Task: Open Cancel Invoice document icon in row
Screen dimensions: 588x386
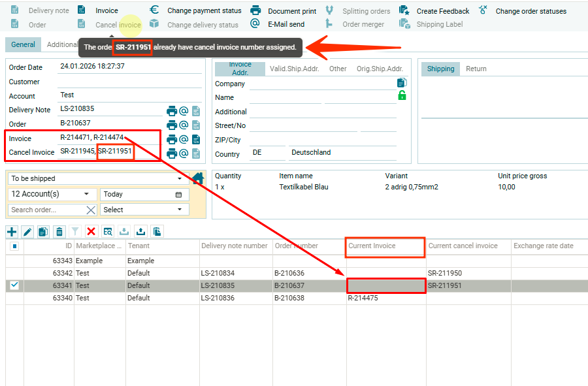Action: click(x=195, y=153)
